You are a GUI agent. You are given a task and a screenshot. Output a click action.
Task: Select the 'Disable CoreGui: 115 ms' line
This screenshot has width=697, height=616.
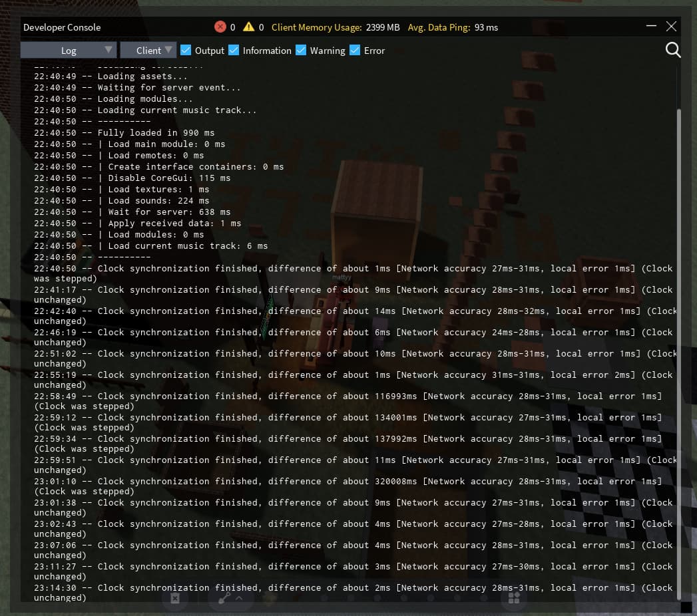pyautogui.click(x=132, y=178)
